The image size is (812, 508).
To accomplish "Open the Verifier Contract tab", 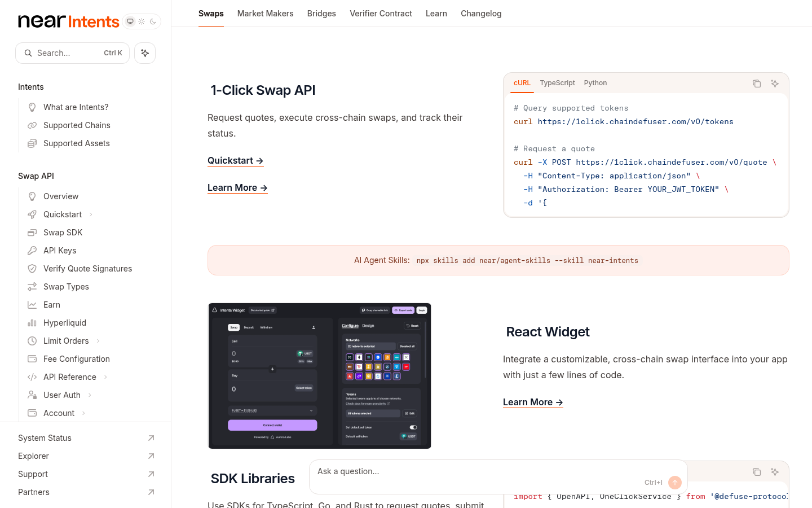I will click(x=381, y=14).
